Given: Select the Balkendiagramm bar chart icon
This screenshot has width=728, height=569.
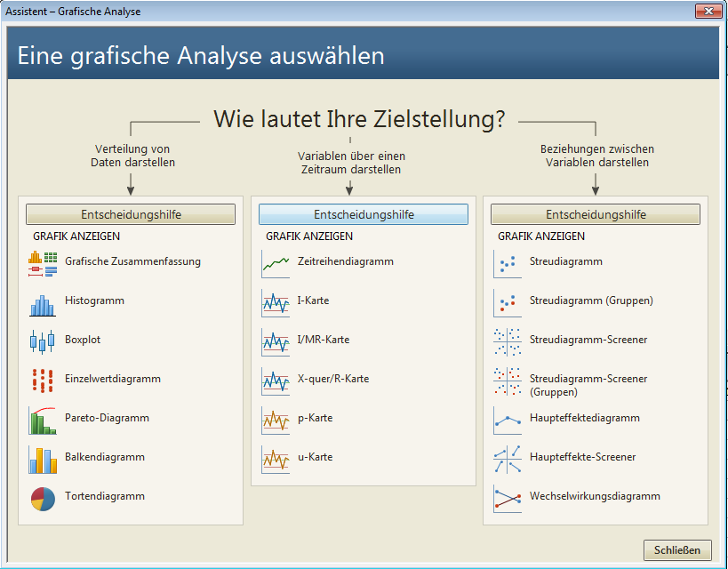Looking at the screenshot, I should (x=43, y=460).
